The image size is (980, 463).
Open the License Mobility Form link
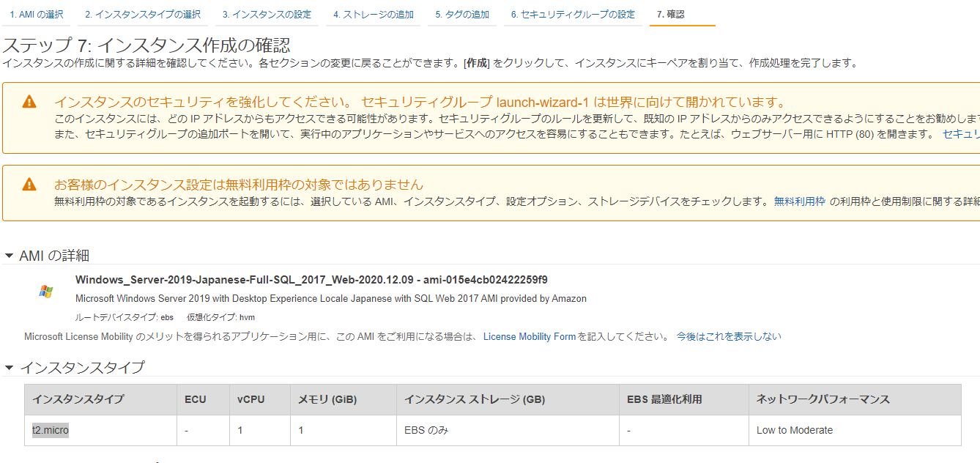coord(530,337)
